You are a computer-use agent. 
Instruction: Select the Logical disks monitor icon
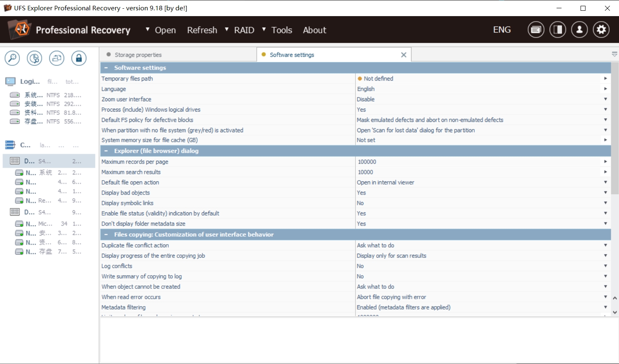(x=10, y=81)
